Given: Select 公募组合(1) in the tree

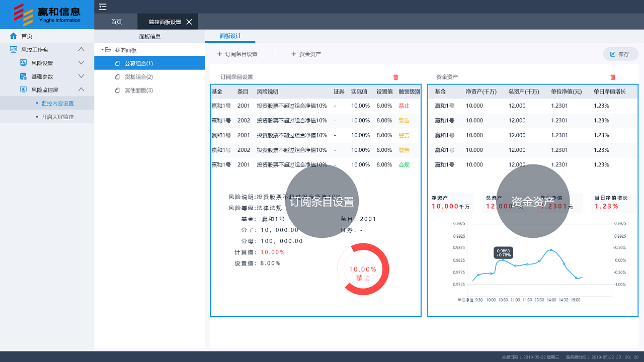Looking at the screenshot, I should pyautogui.click(x=149, y=63).
